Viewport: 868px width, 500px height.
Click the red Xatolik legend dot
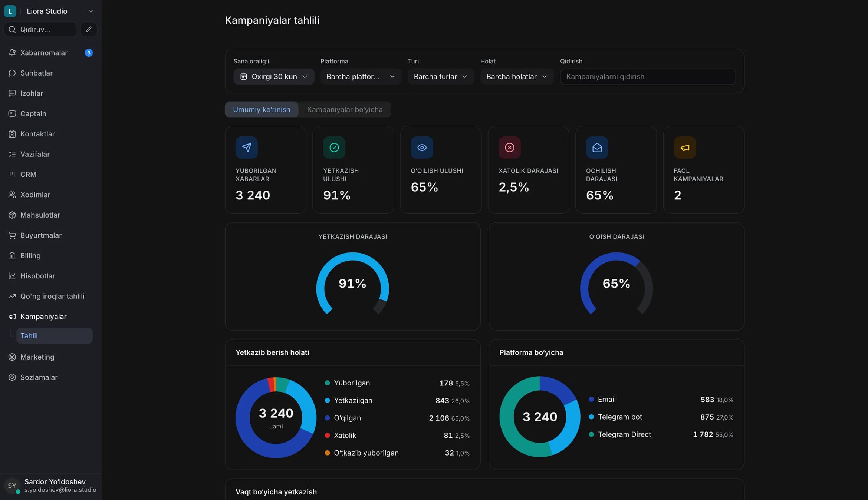(x=327, y=436)
